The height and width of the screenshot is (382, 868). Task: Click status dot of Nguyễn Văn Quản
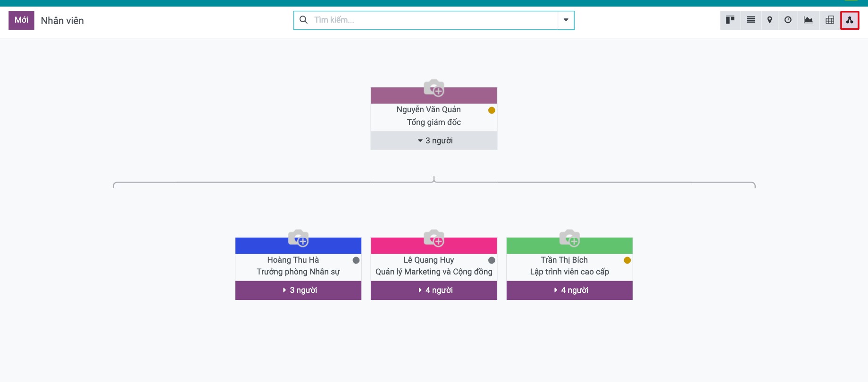(492, 110)
